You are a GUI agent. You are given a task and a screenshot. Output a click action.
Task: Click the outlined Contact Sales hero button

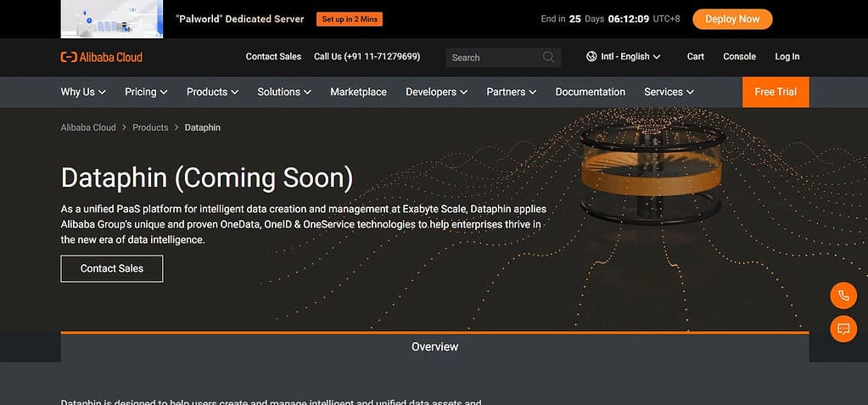pyautogui.click(x=112, y=268)
